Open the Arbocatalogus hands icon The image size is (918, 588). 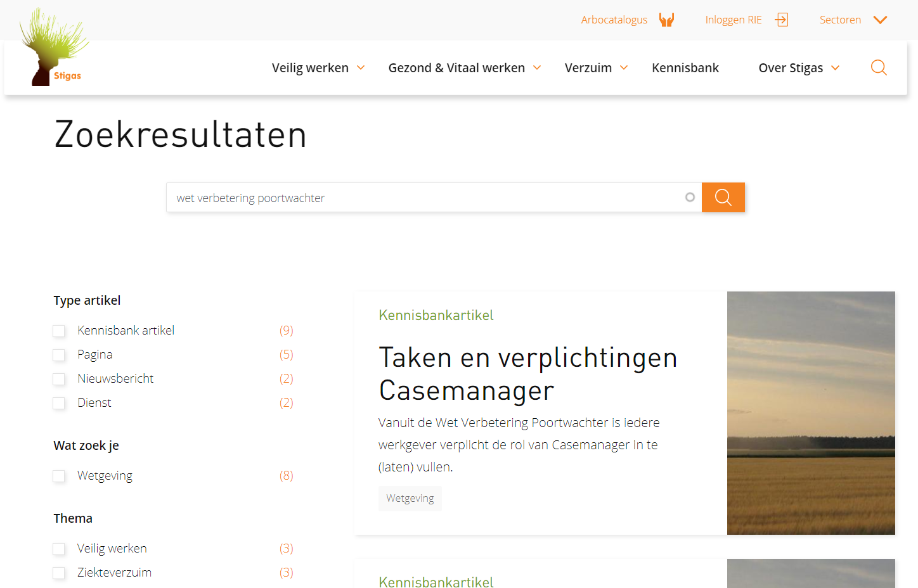(x=666, y=20)
